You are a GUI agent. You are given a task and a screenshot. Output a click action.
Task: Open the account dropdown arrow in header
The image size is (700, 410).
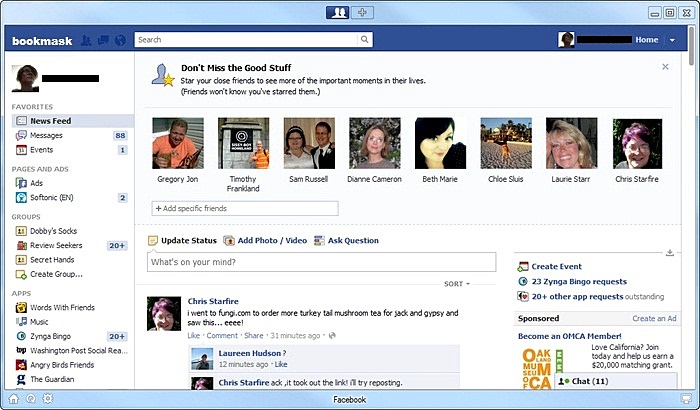tap(672, 40)
